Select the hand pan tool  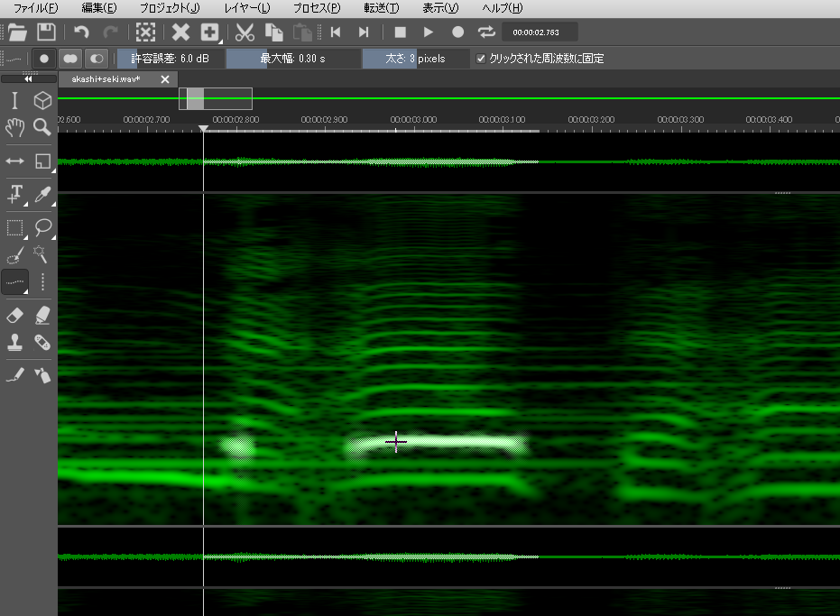[14, 127]
